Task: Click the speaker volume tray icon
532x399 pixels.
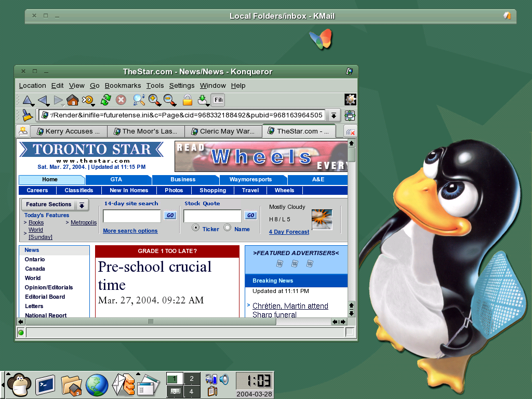Action: (x=224, y=379)
